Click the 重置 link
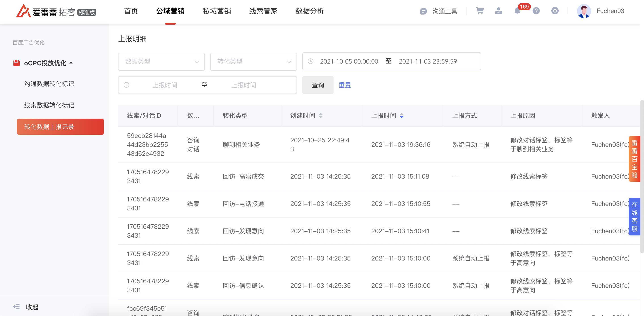The width and height of the screenshot is (644, 316). (x=344, y=85)
